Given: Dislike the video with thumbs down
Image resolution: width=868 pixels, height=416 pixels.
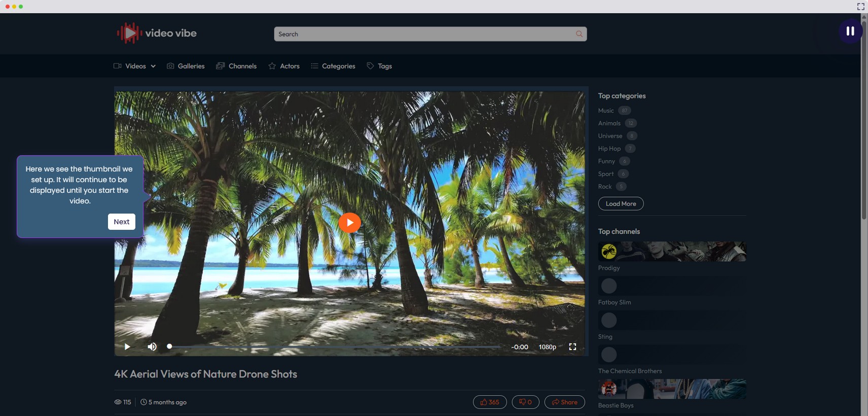Looking at the screenshot, I should click(x=525, y=402).
